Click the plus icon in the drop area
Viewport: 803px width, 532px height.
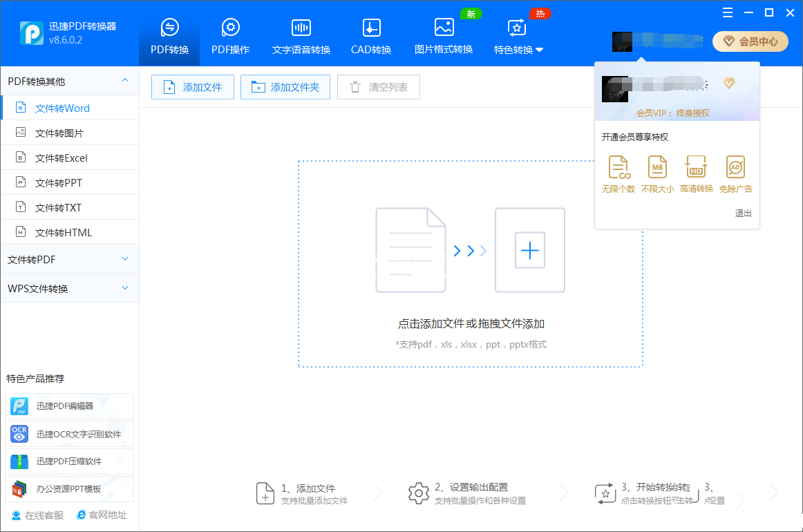coord(529,250)
